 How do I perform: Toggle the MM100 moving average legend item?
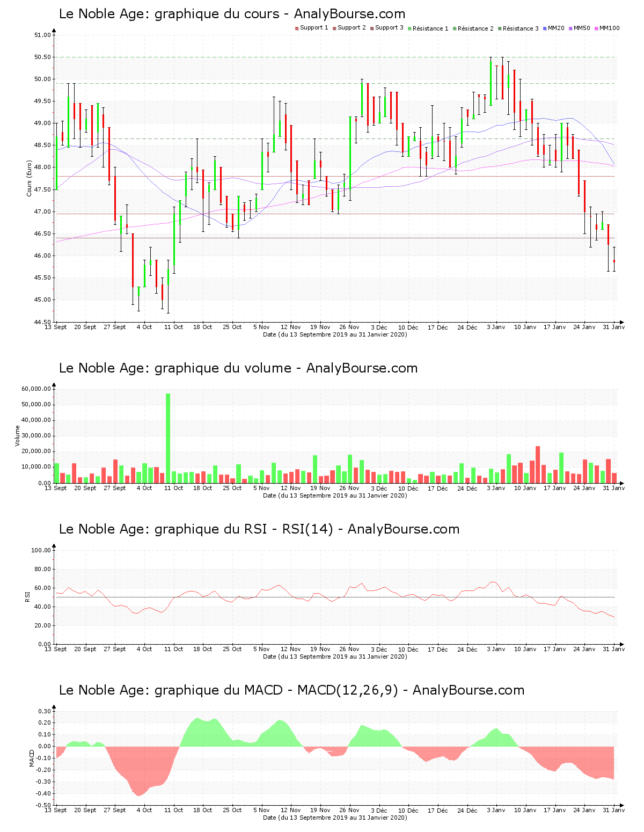(x=609, y=28)
